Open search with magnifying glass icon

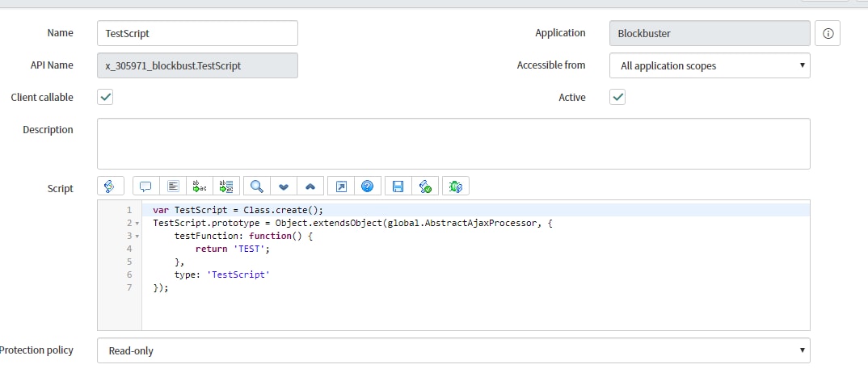pos(257,186)
